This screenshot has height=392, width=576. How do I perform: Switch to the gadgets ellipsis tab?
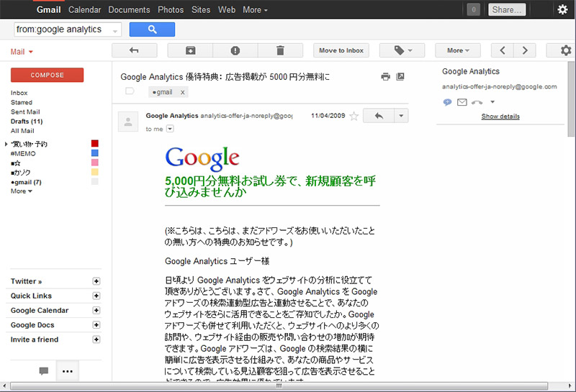[68, 371]
